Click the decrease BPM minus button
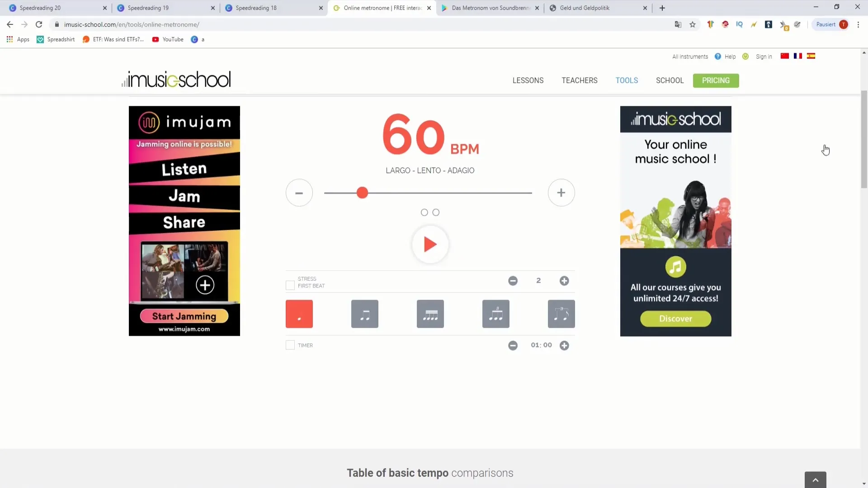The width and height of the screenshot is (868, 488). pos(299,192)
